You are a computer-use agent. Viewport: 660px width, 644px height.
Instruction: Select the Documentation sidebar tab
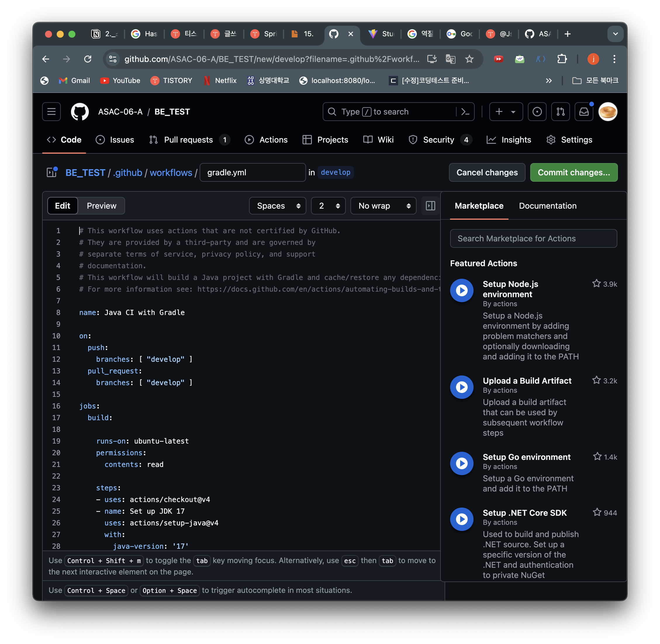[548, 206]
